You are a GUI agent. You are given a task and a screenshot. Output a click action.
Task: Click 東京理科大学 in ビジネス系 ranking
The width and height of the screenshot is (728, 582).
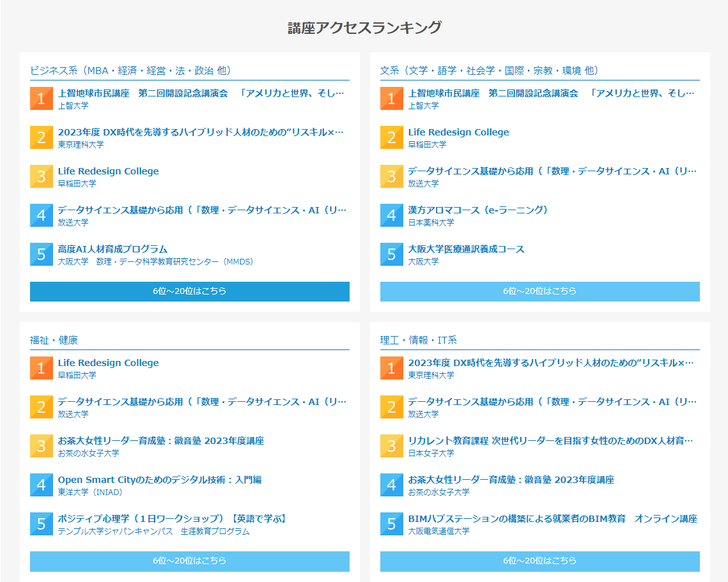coord(81,145)
